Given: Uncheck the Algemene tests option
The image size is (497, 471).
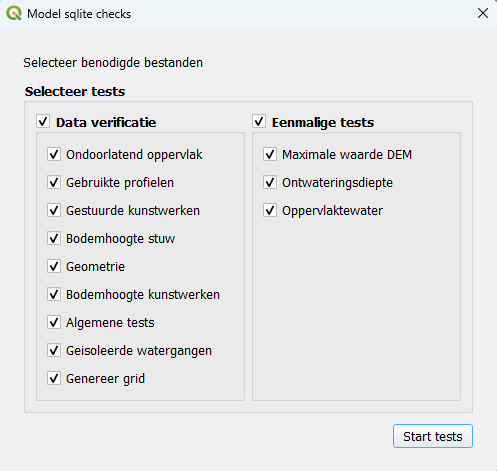Looking at the screenshot, I should (54, 323).
